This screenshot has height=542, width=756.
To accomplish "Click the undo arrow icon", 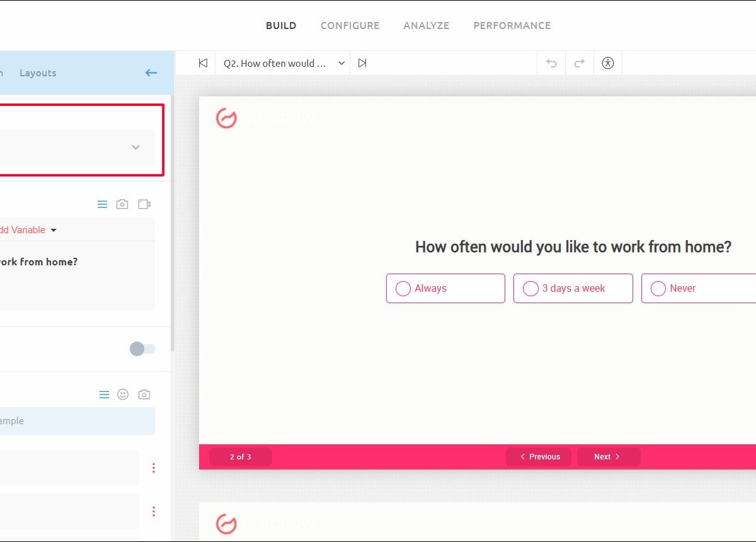I will (551, 63).
